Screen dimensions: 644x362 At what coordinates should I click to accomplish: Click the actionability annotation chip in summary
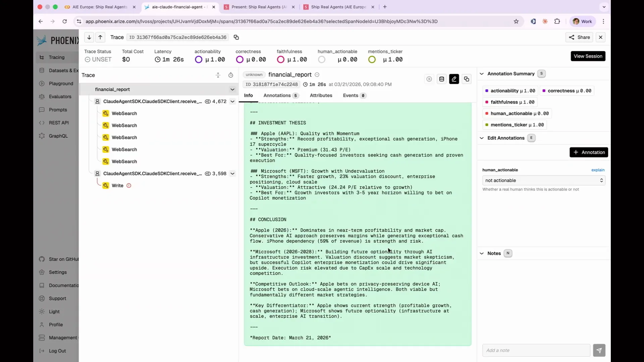point(510,91)
